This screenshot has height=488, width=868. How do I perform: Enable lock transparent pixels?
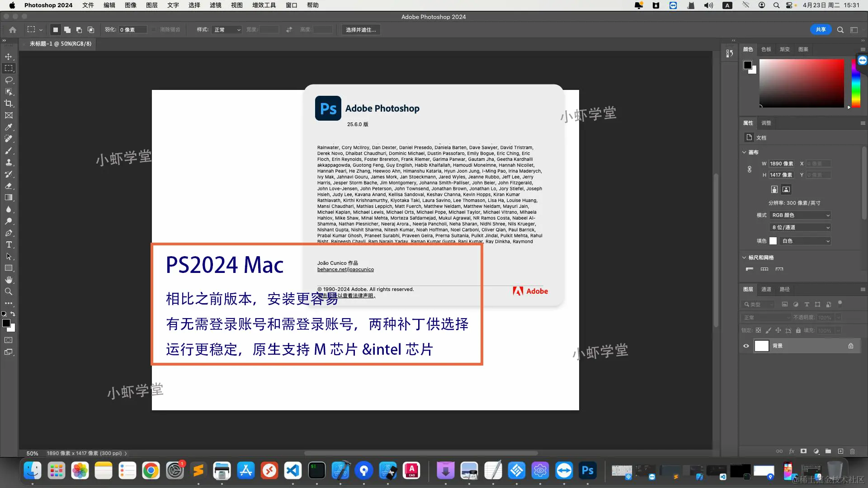pos(759,330)
